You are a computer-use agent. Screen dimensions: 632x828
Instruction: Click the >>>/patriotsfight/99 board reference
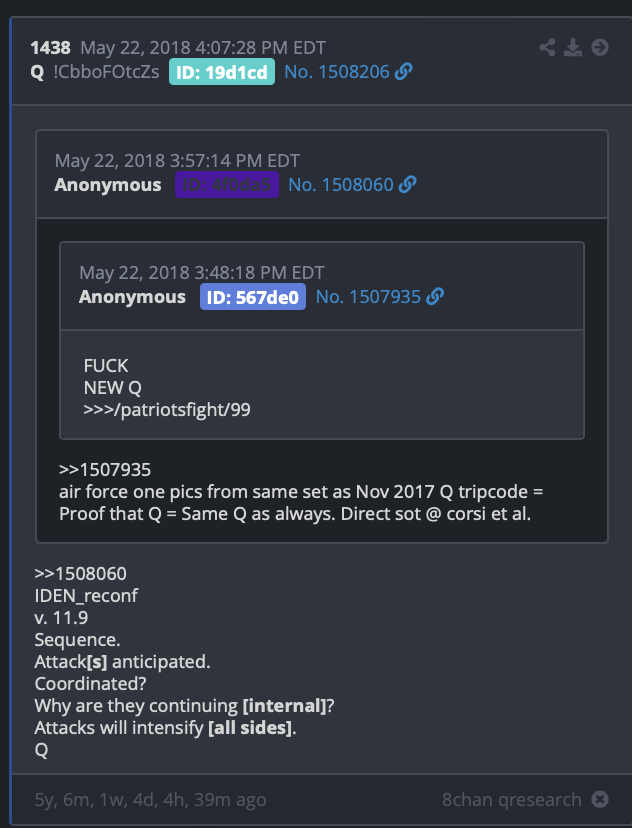(167, 410)
